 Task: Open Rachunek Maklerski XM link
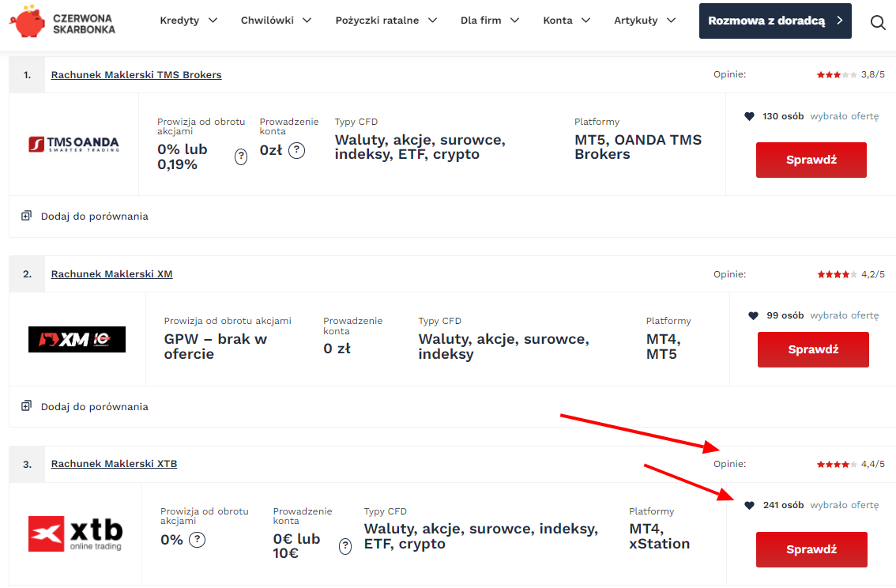click(111, 274)
